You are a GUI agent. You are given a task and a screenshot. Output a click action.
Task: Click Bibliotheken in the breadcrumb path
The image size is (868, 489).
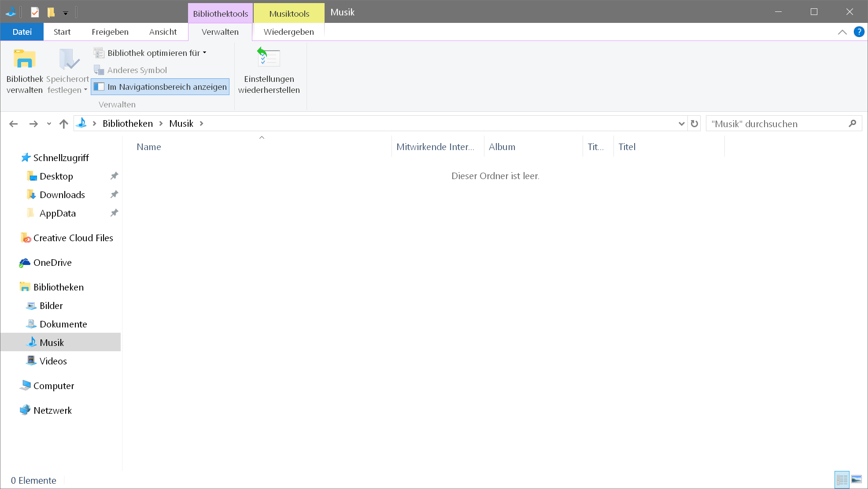128,124
